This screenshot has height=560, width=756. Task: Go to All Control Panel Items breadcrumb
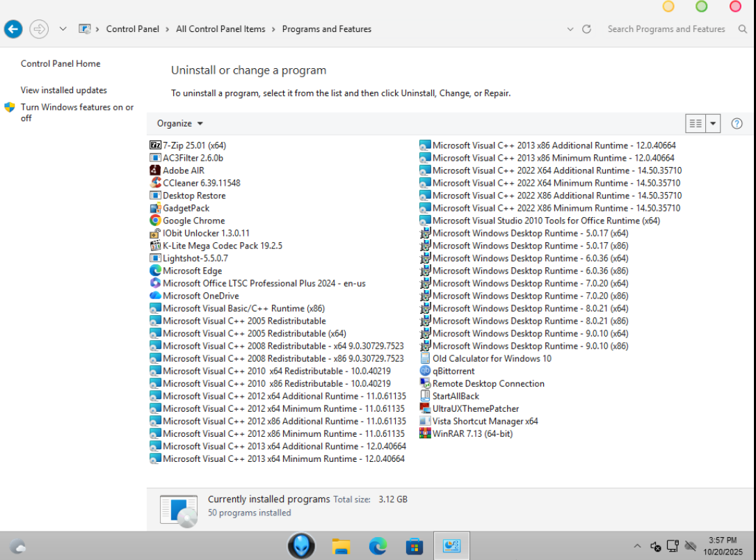point(220,29)
